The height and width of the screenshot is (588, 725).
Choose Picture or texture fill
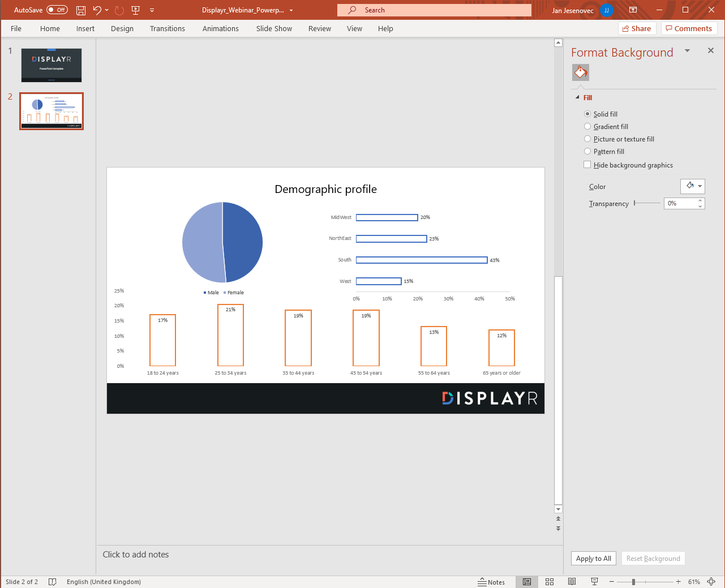(587, 139)
